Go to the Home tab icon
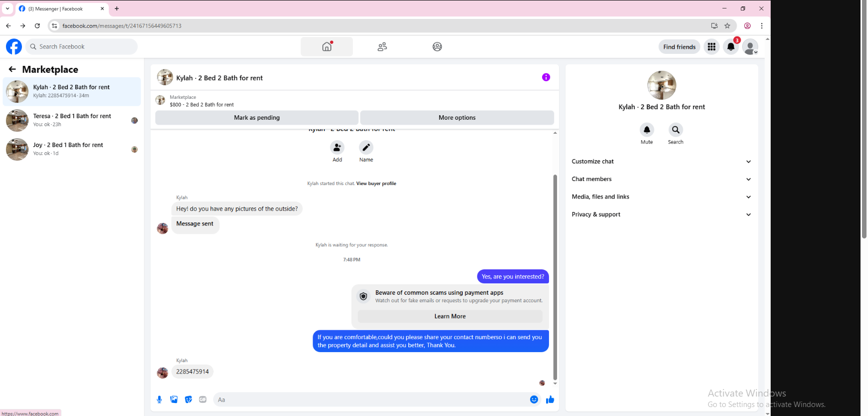The image size is (868, 416). click(x=327, y=46)
